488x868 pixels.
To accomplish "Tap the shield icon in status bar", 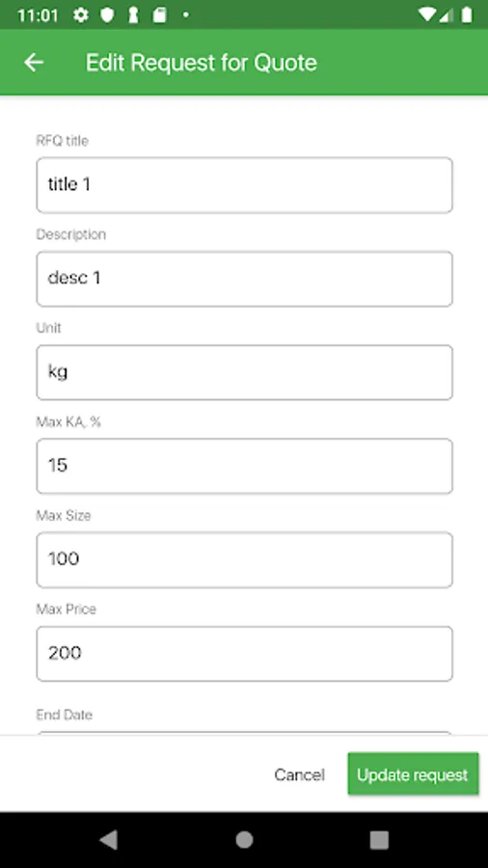I will pyautogui.click(x=107, y=14).
